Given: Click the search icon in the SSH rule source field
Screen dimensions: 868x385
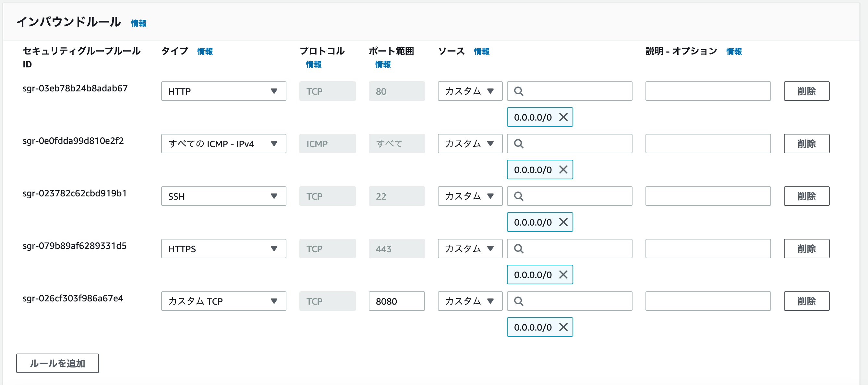Looking at the screenshot, I should click(x=519, y=196).
